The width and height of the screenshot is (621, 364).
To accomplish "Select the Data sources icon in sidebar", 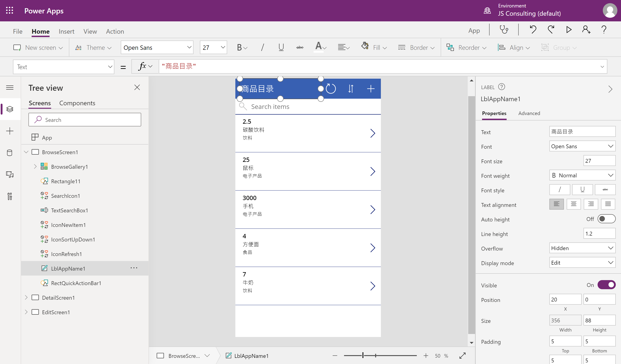I will pos(10,153).
